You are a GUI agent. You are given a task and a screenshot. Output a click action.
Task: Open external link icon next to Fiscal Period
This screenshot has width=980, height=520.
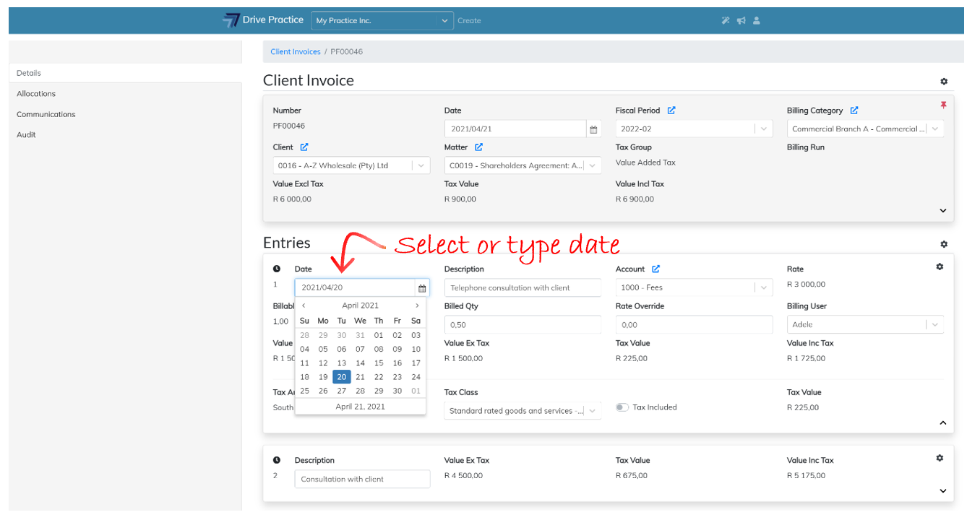click(671, 110)
